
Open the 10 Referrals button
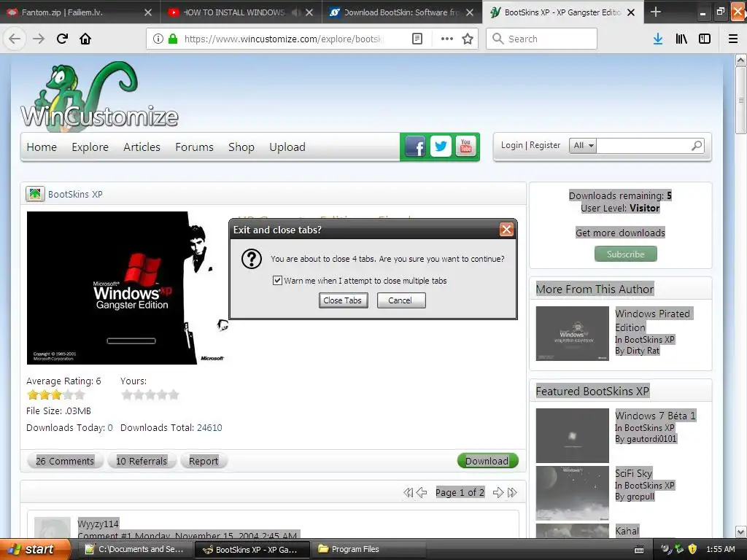[142, 461]
